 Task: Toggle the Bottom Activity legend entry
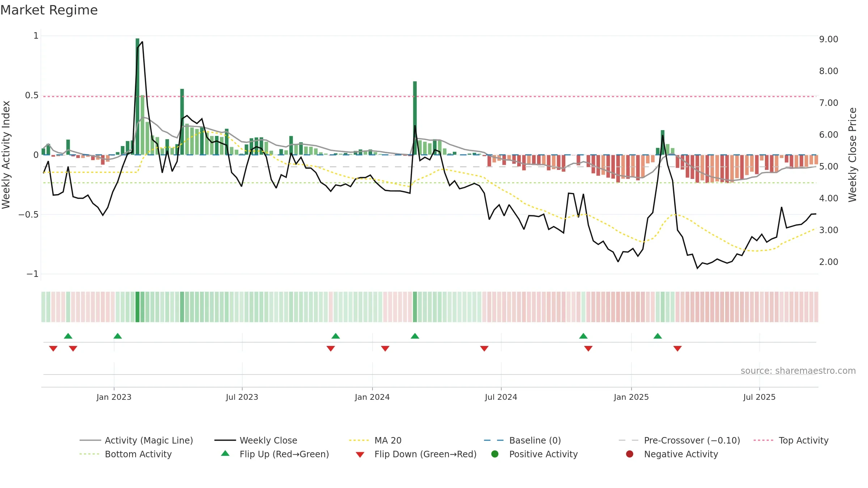(125, 454)
